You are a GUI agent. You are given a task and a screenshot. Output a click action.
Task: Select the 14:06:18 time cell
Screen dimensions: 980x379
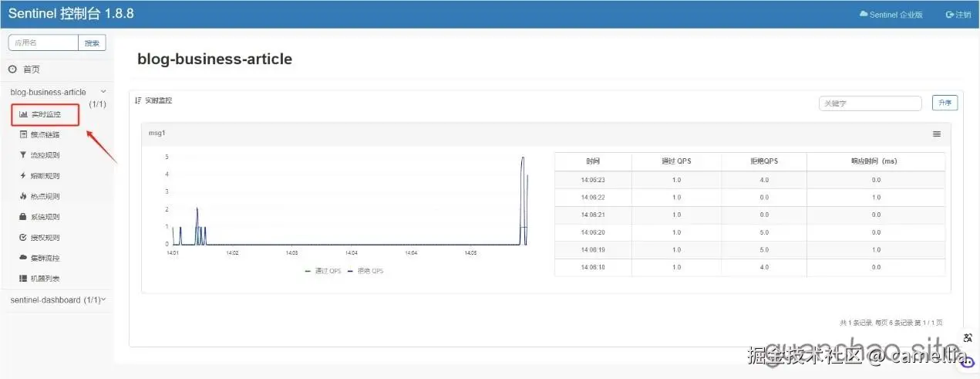593,267
